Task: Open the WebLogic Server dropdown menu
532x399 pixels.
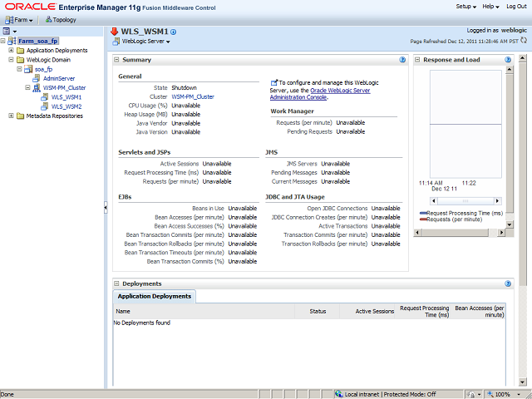Action: tap(141, 42)
